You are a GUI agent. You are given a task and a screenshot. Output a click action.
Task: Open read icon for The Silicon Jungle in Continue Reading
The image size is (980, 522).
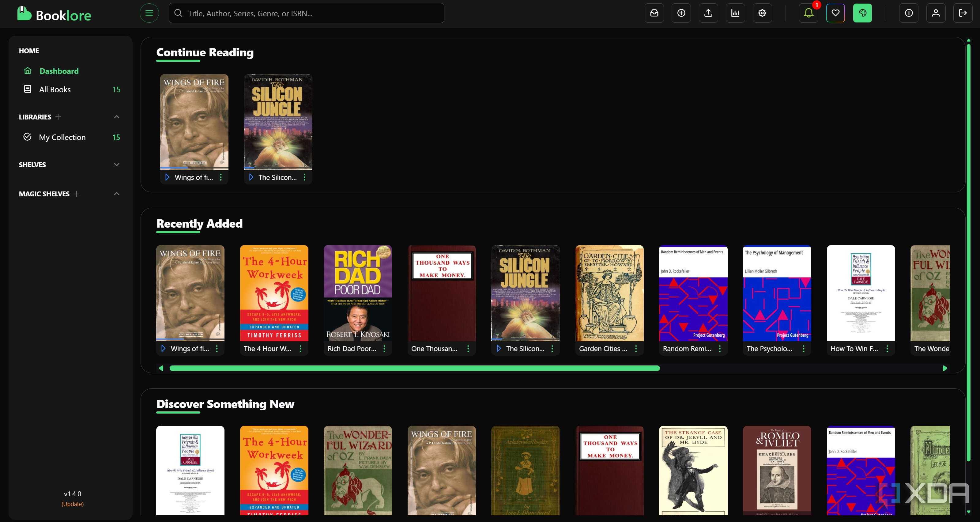click(251, 177)
